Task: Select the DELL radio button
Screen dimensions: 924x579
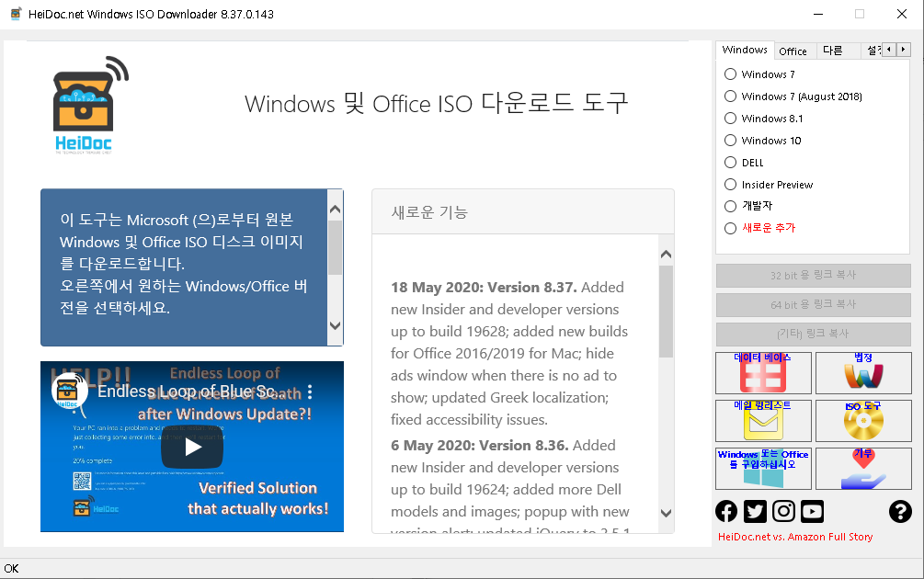Action: click(731, 163)
